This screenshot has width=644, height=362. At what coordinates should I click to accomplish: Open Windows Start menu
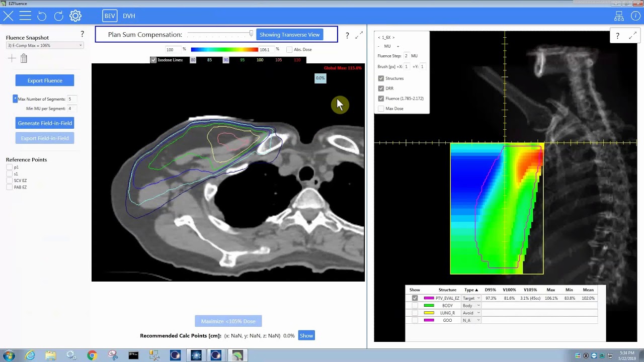(x=9, y=355)
